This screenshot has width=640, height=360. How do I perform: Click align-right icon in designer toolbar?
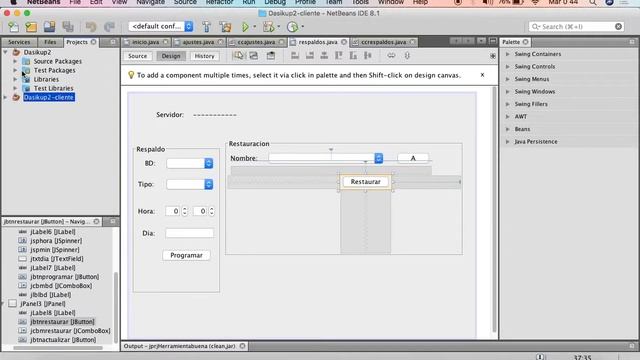pyautogui.click(x=310, y=56)
